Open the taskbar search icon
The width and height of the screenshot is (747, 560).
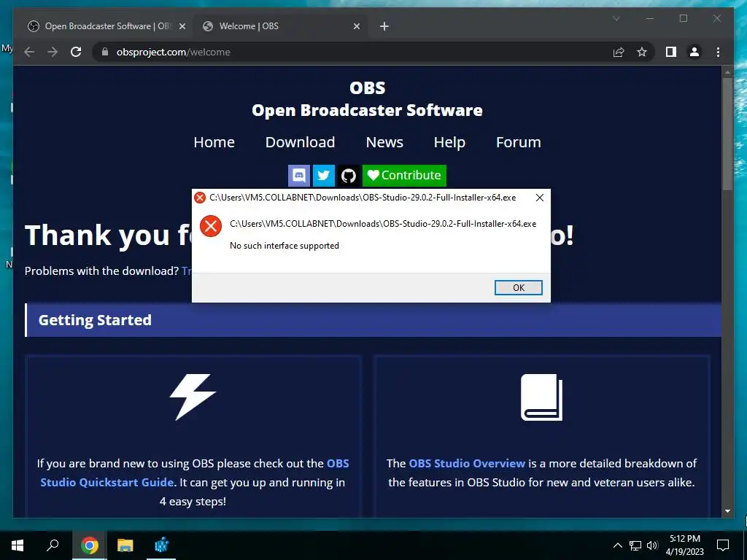coord(53,545)
